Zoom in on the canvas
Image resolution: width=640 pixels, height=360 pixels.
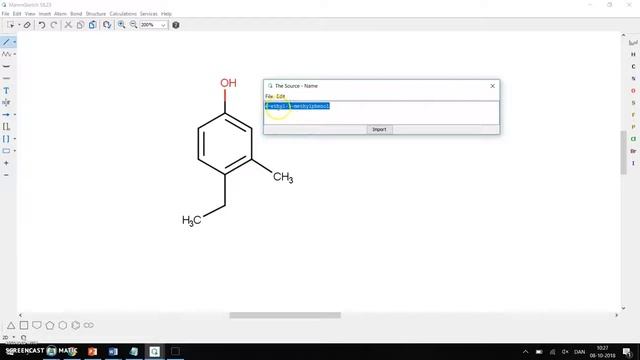point(121,25)
